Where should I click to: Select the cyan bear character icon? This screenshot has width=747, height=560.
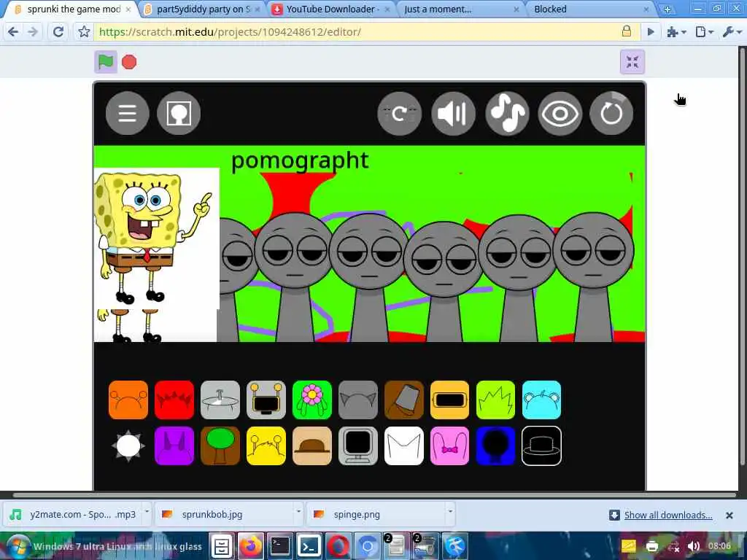[542, 400]
